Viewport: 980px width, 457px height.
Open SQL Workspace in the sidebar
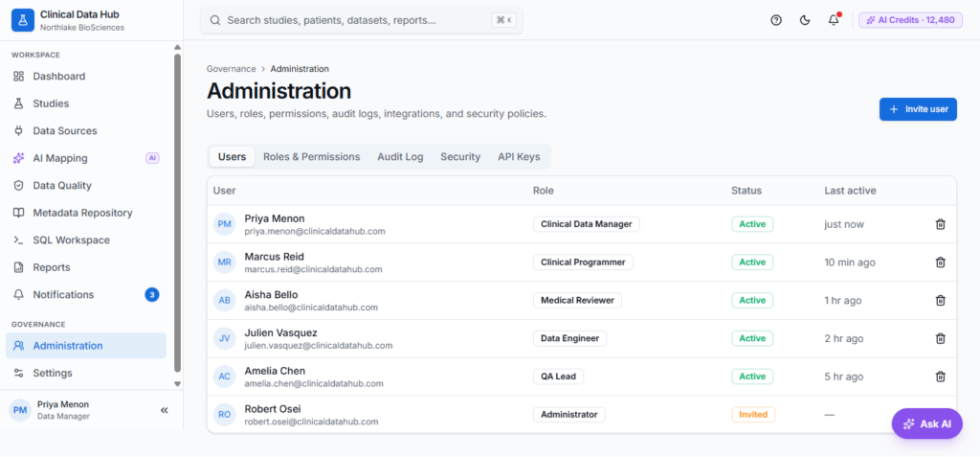[86, 240]
